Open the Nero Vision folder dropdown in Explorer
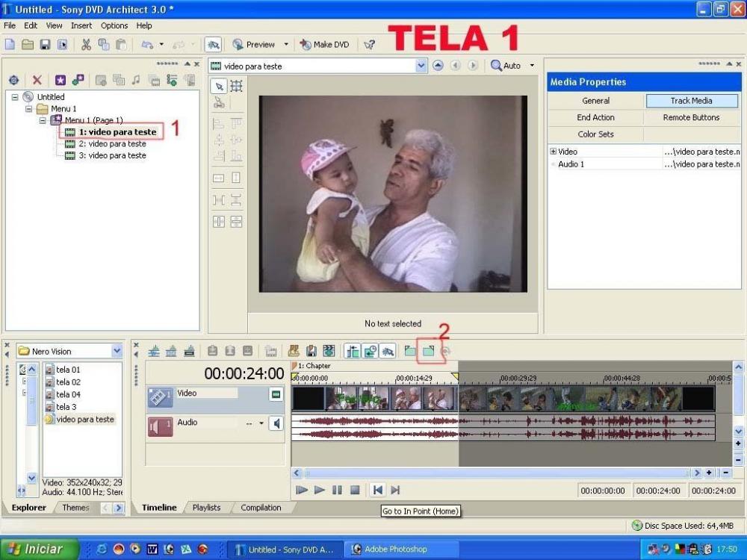The height and width of the screenshot is (560, 747). coord(117,351)
